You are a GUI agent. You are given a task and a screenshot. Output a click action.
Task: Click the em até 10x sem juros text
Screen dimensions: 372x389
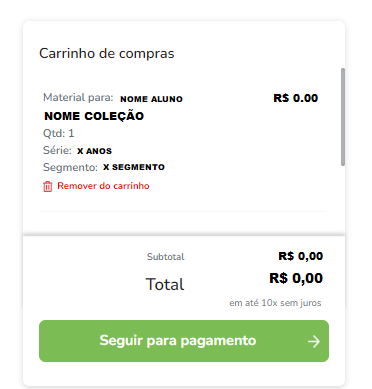(275, 303)
